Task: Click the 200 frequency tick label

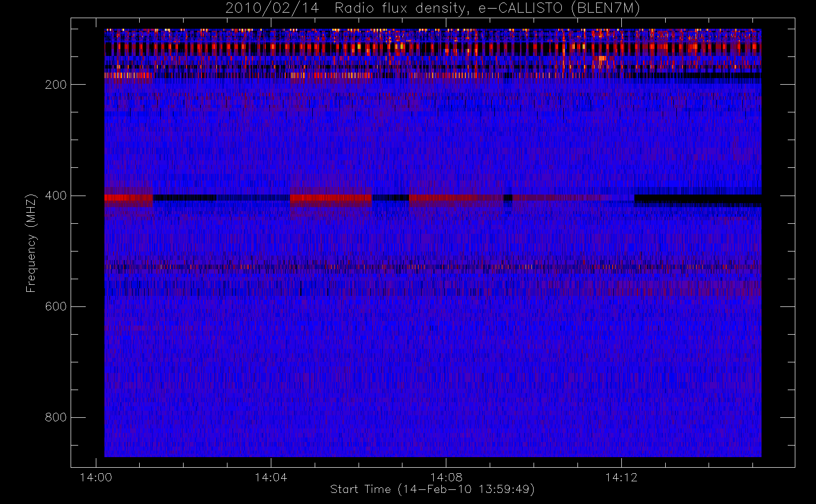Action: [x=55, y=85]
